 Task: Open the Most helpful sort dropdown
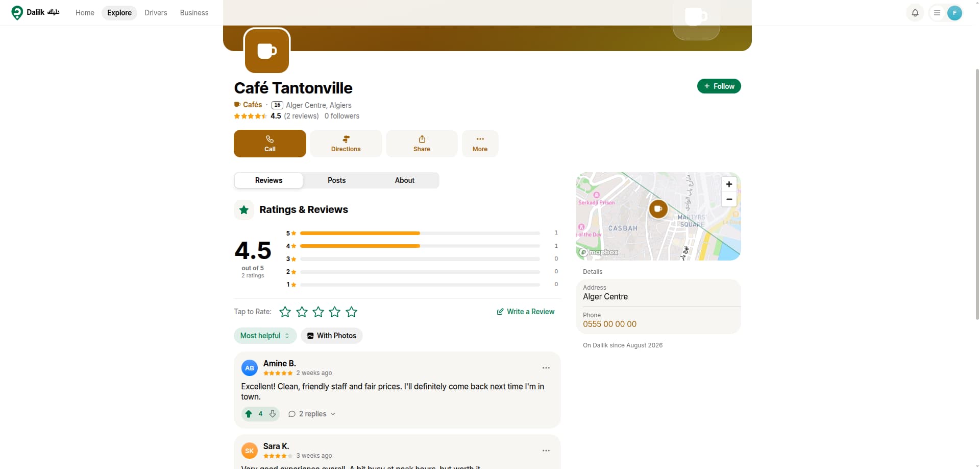tap(265, 336)
